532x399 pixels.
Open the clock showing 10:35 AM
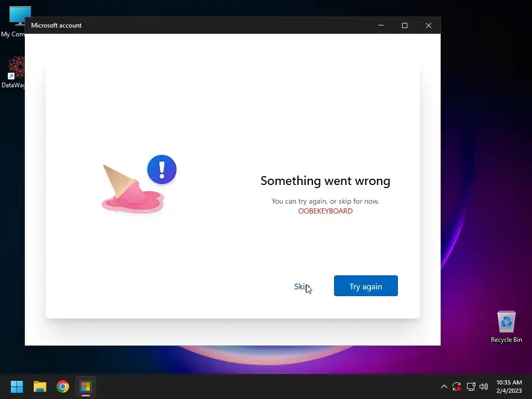pyautogui.click(x=509, y=387)
